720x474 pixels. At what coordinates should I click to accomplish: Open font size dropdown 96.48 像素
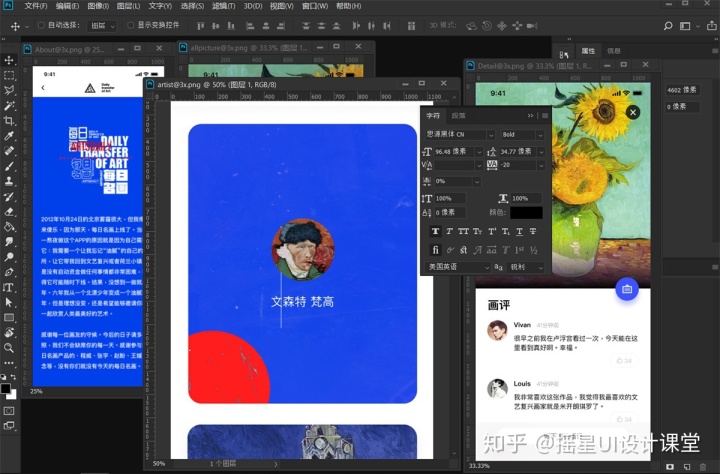pyautogui.click(x=479, y=152)
